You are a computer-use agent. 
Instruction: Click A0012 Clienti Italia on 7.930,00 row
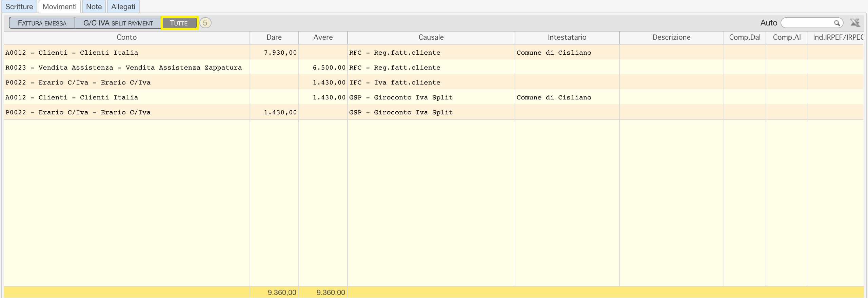coord(72,53)
